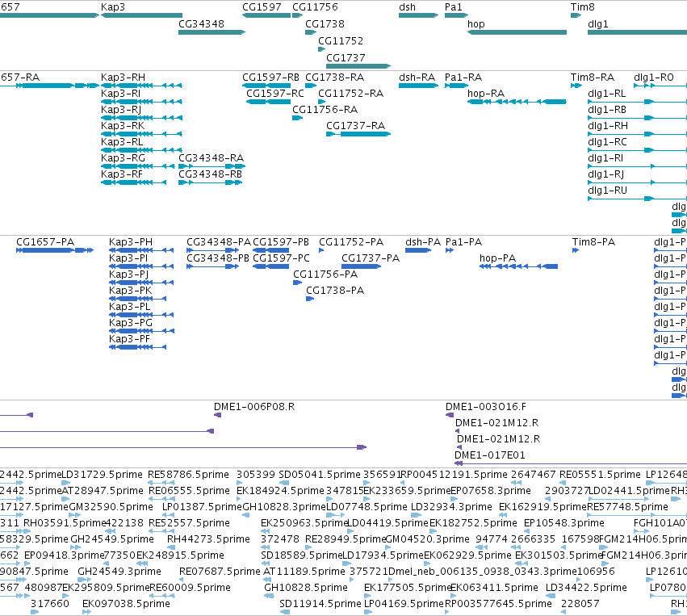687x616 pixels.
Task: Select the CG1738 gene feature
Action: [x=311, y=32]
